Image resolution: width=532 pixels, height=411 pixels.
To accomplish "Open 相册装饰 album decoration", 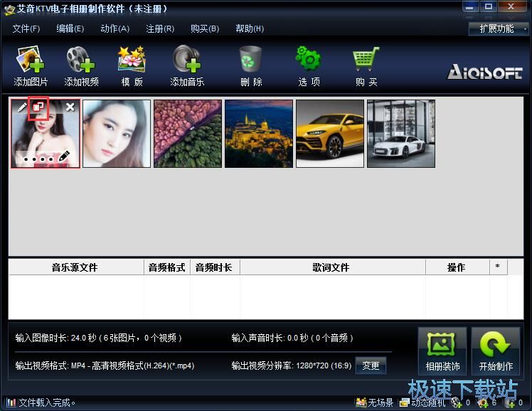I will coord(442,351).
